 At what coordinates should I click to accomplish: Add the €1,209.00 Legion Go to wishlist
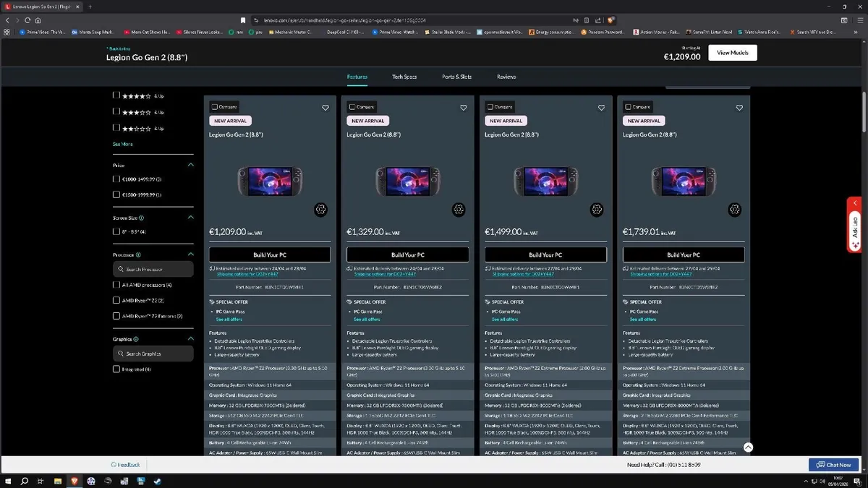coord(325,108)
